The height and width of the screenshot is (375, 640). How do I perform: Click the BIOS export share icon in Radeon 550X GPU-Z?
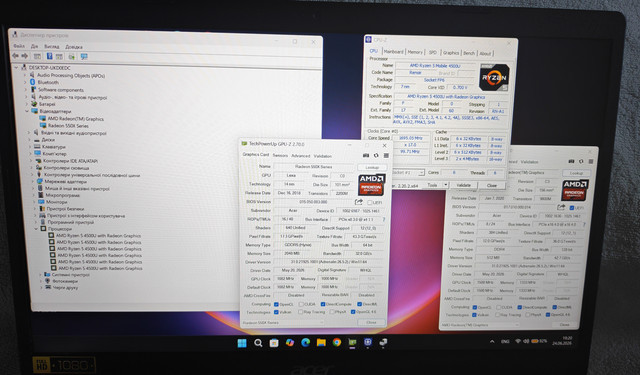(359, 202)
